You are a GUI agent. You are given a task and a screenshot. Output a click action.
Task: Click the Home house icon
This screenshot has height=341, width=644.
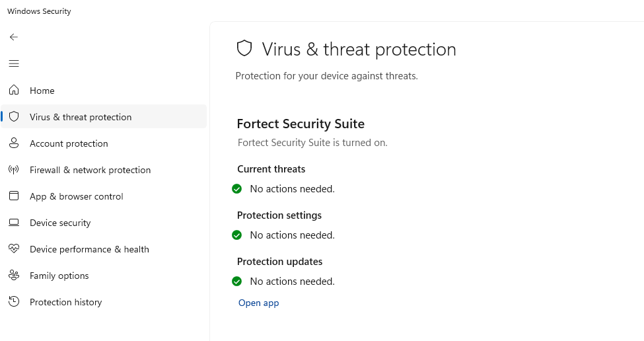tap(14, 90)
